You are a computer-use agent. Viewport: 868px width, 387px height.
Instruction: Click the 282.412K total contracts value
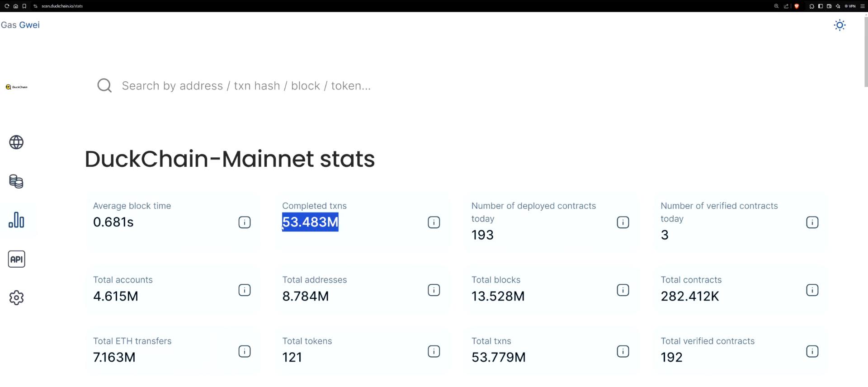click(690, 296)
